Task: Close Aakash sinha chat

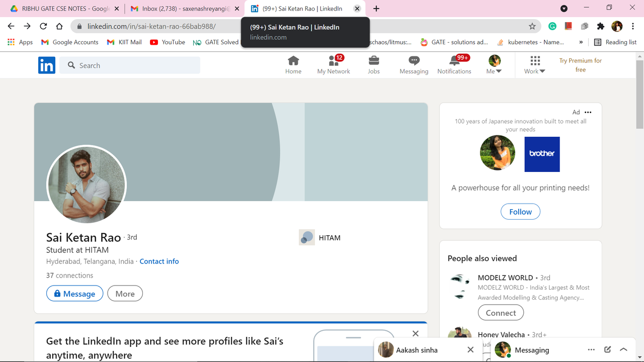Action: 470,350
